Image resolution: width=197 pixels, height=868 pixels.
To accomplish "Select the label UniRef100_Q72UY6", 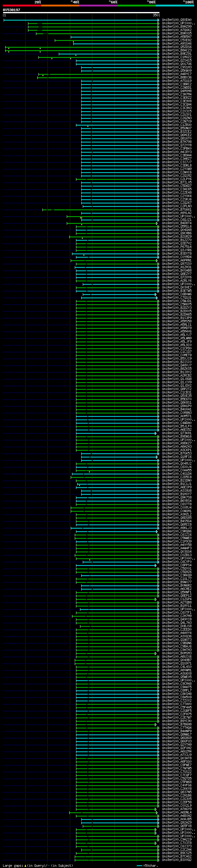I will 177,277.
